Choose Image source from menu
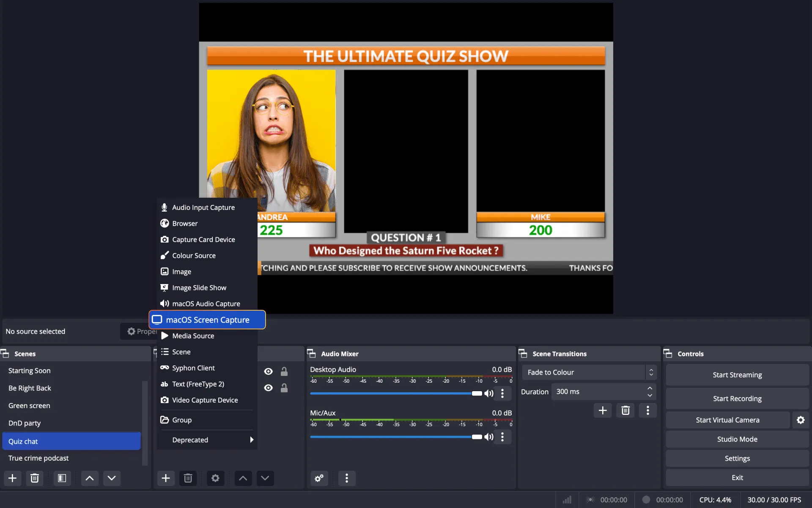 (x=207, y=272)
